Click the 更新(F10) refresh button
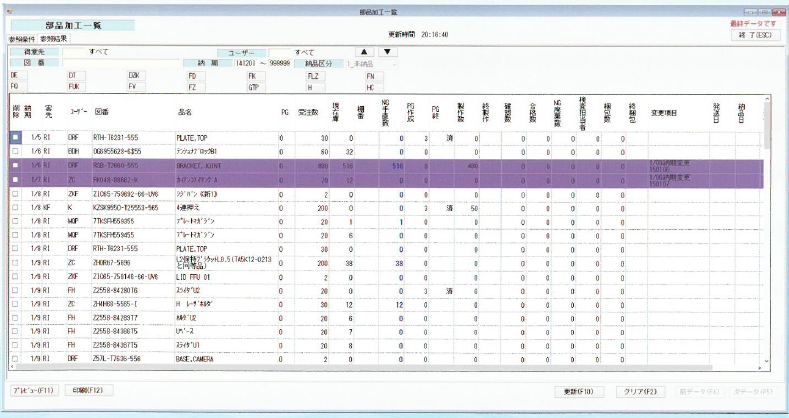 [580, 391]
